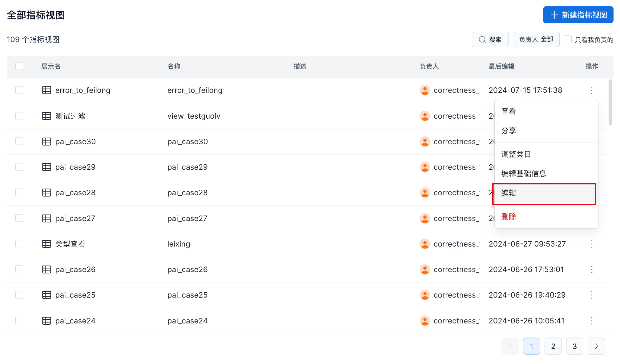620x364 pixels.
Task: Open three-dot menu for 类型查看 row
Action: point(591,244)
